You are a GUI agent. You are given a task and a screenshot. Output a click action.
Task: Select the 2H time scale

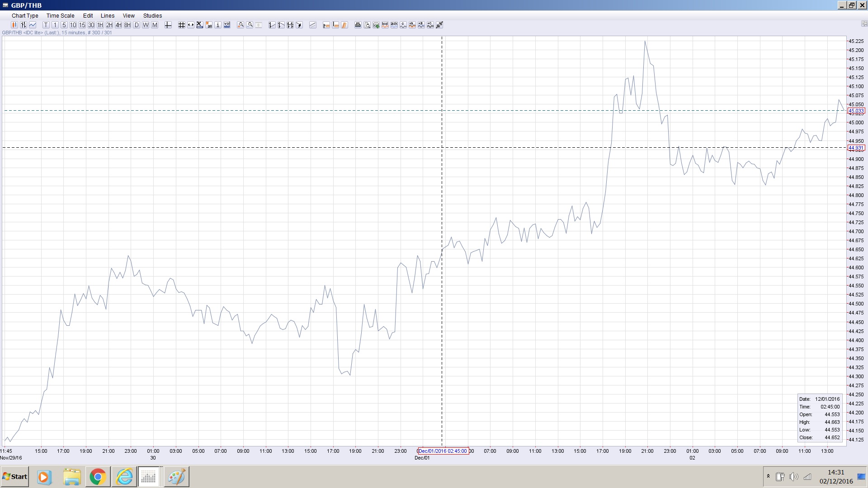point(109,25)
